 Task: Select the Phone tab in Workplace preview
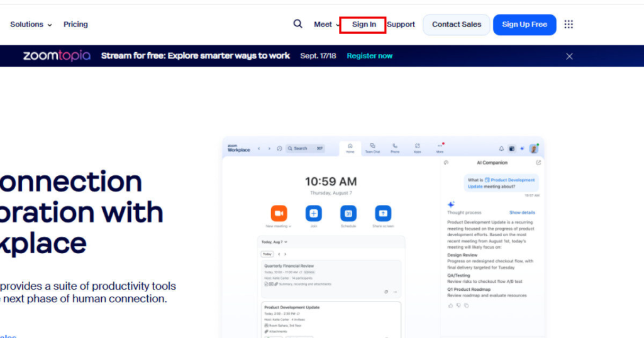point(395,148)
